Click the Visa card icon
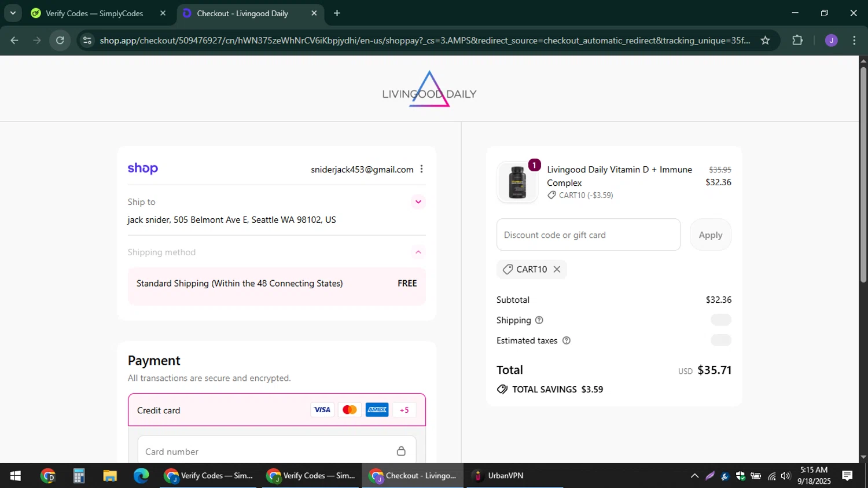The width and height of the screenshot is (868, 488). pyautogui.click(x=322, y=410)
